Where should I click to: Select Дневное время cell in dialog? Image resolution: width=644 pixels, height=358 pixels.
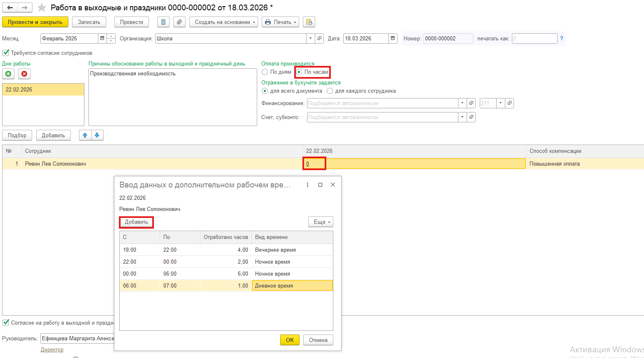click(x=292, y=285)
